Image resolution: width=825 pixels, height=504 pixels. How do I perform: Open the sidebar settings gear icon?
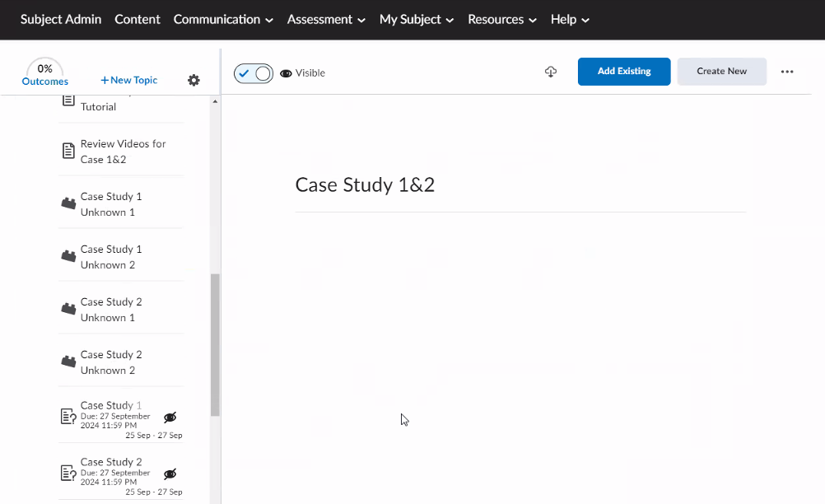pos(193,80)
